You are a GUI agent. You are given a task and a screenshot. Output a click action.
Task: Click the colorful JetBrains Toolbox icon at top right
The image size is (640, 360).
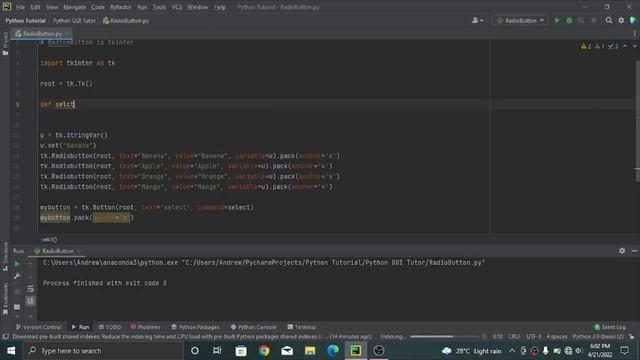(633, 20)
